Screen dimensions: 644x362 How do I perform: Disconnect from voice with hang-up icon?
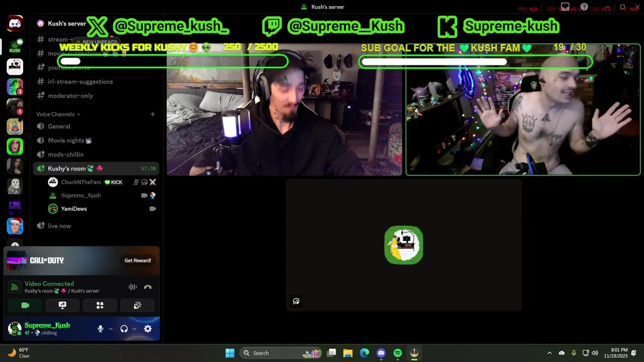147,287
